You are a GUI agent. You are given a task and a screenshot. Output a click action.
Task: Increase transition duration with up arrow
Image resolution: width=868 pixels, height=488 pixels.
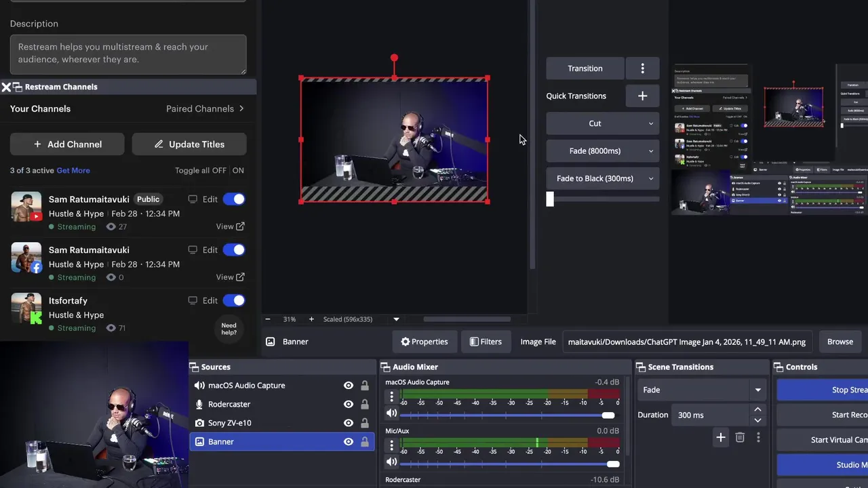pos(757,409)
